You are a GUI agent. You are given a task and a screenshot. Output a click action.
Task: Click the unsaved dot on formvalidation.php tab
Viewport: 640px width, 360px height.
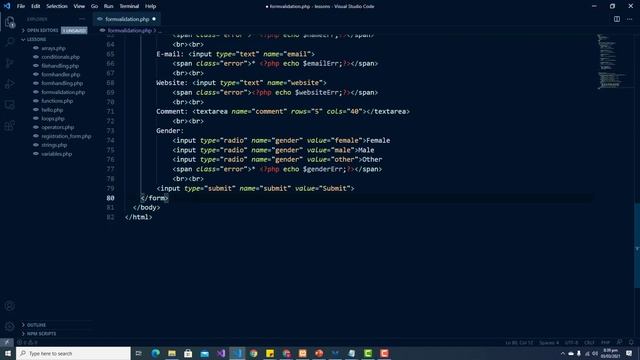pos(154,19)
